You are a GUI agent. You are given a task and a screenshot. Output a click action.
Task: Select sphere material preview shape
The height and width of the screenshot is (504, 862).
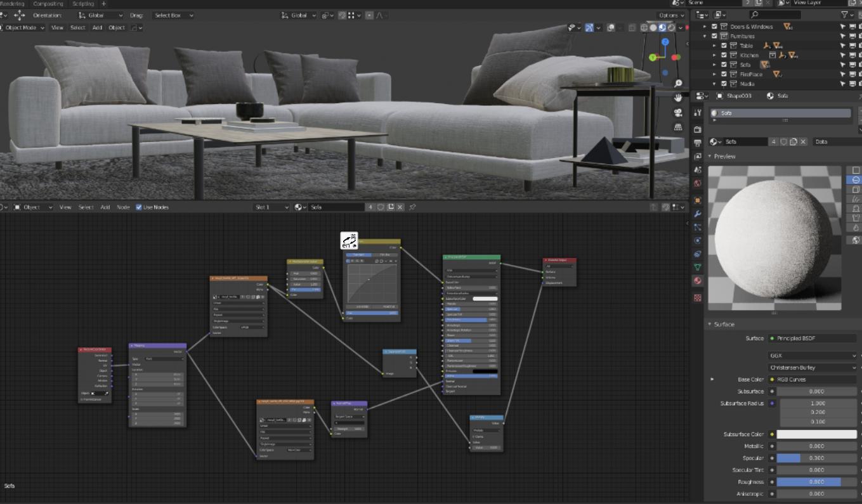click(x=856, y=180)
